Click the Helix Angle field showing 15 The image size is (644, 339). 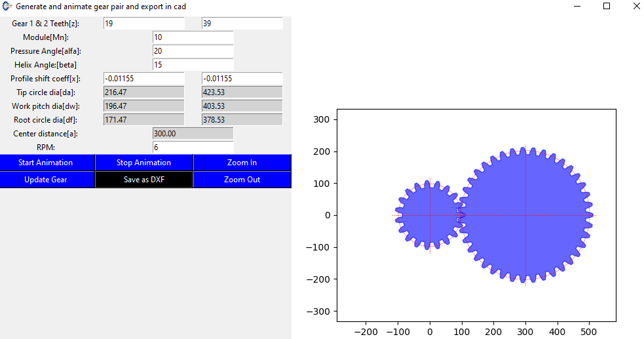click(x=193, y=64)
